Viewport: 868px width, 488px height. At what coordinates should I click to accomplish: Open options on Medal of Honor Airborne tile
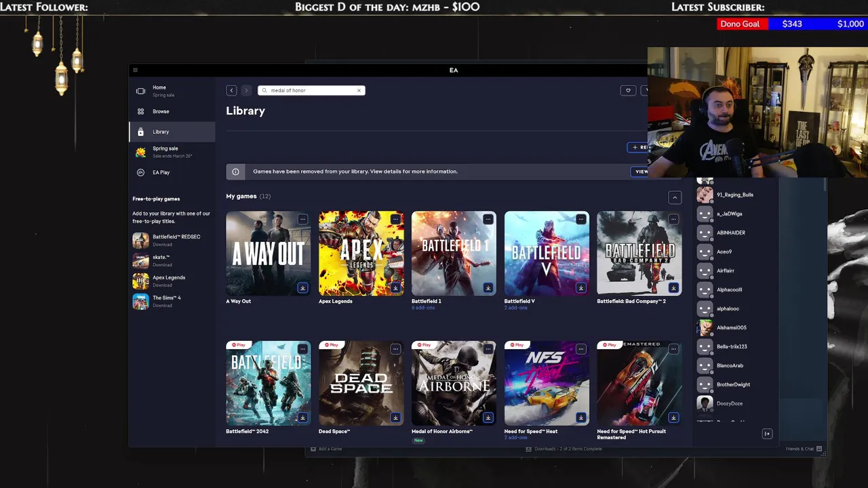[488, 349]
